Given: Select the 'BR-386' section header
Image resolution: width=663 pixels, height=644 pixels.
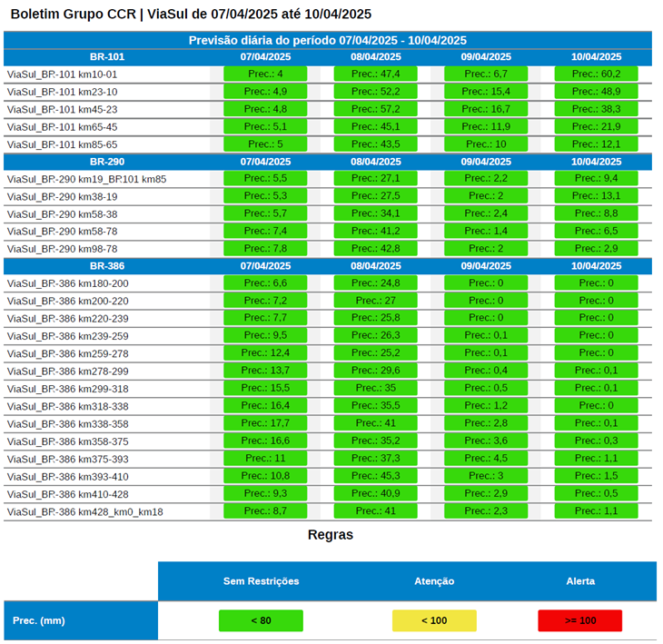Looking at the screenshot, I should point(107,266).
